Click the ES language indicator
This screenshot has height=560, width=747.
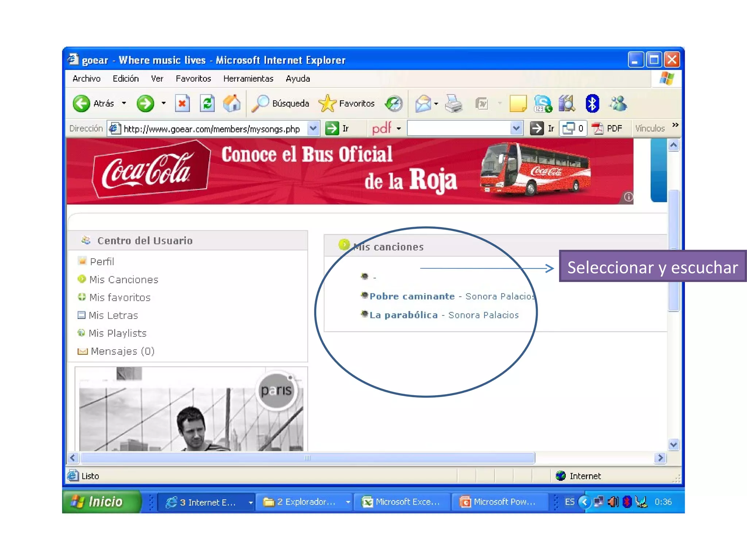point(569,502)
